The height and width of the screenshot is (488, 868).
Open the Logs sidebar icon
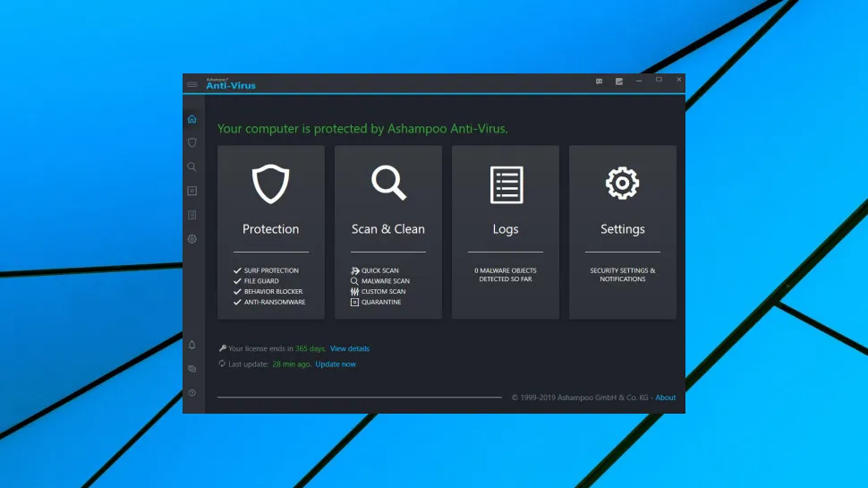click(x=192, y=215)
